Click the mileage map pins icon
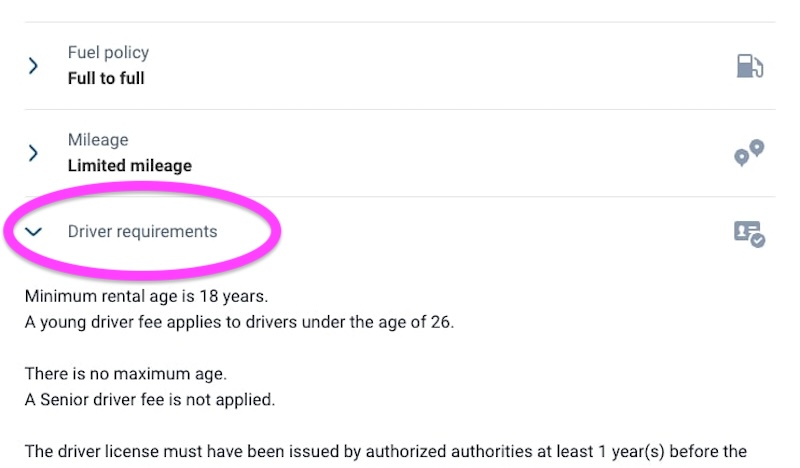This screenshot has height=468, width=800. point(749,153)
